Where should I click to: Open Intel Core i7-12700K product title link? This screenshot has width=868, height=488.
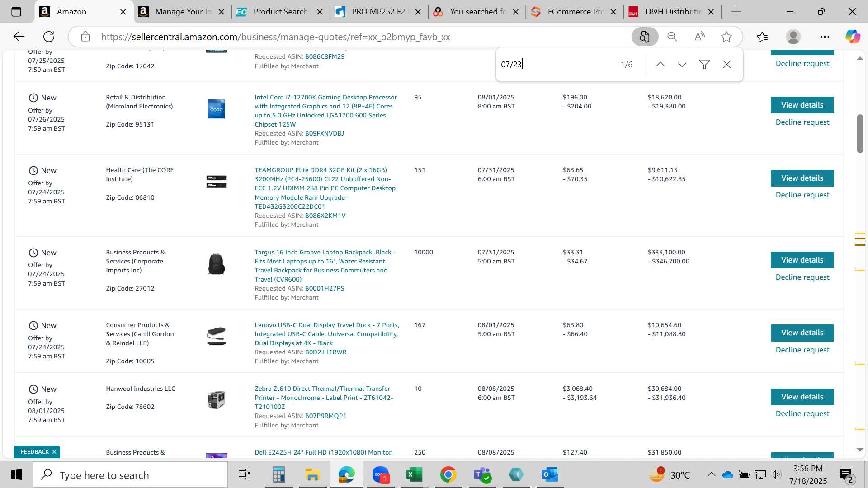325,111
